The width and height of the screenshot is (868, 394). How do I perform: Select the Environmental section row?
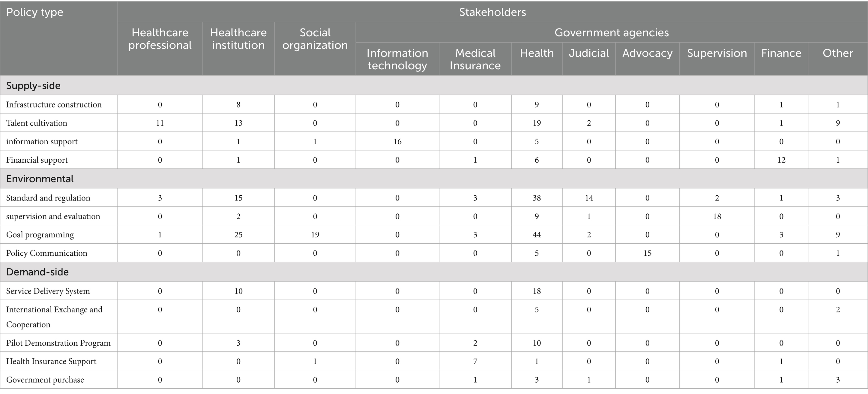(40, 179)
